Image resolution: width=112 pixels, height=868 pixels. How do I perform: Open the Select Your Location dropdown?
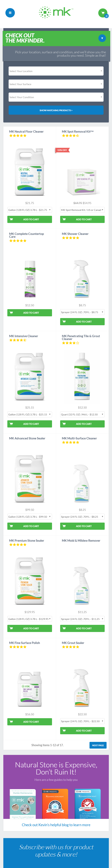(56, 71)
